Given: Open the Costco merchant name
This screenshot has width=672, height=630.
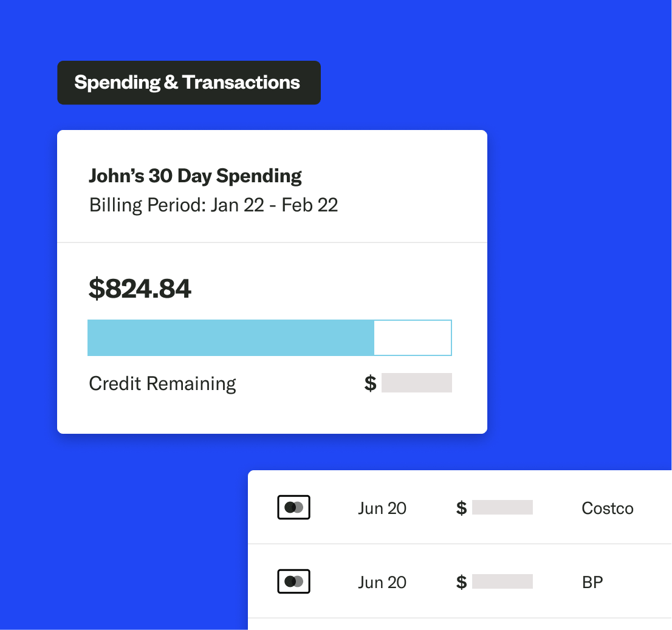Looking at the screenshot, I should 608,508.
